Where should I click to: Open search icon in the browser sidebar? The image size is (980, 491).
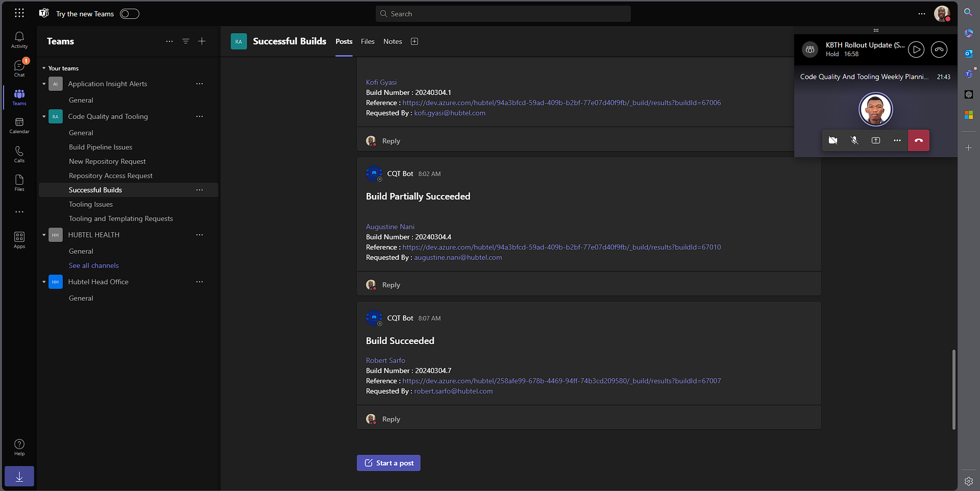(968, 12)
